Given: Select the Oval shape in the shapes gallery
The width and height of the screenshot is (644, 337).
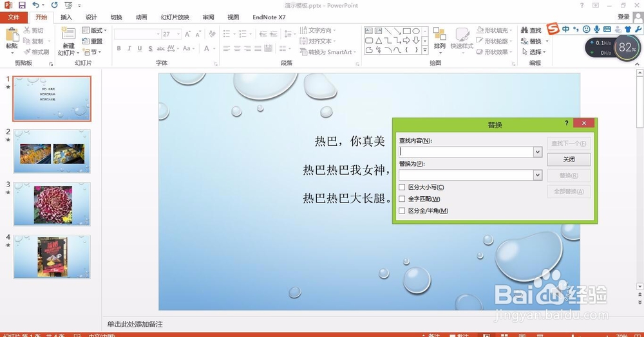Looking at the screenshot, I should [416, 31].
